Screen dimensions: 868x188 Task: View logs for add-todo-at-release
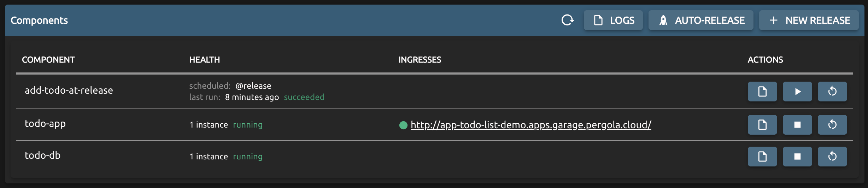[762, 92]
